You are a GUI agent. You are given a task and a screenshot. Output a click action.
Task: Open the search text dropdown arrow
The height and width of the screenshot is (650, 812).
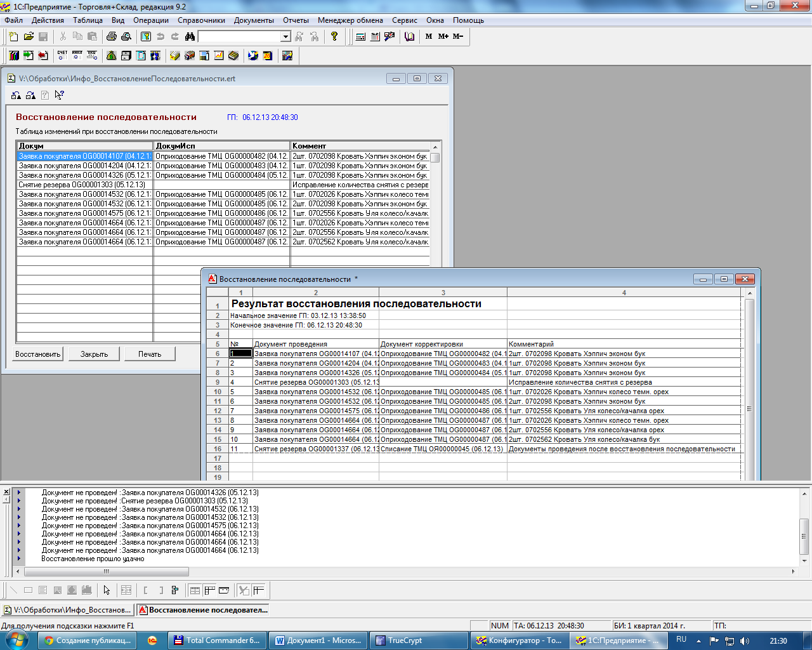pyautogui.click(x=285, y=37)
